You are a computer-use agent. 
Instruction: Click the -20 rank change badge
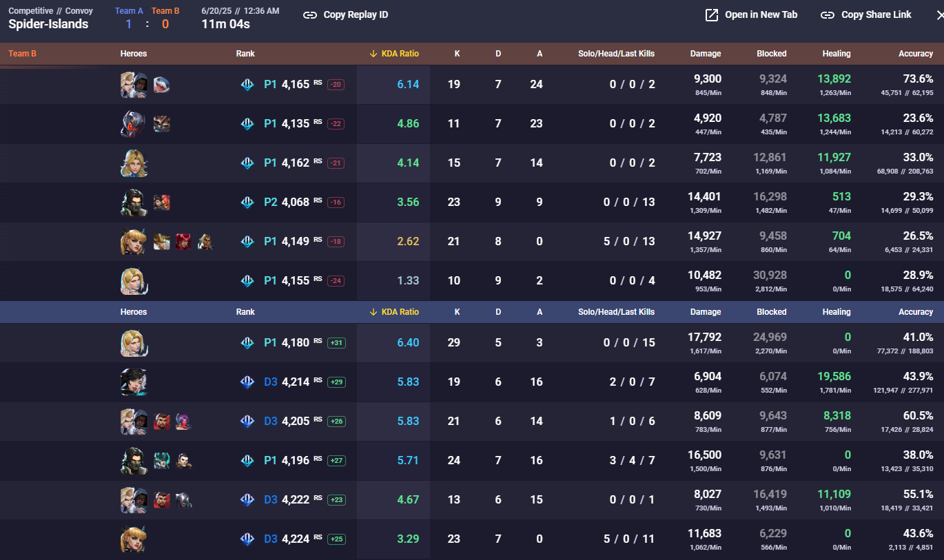pos(336,85)
